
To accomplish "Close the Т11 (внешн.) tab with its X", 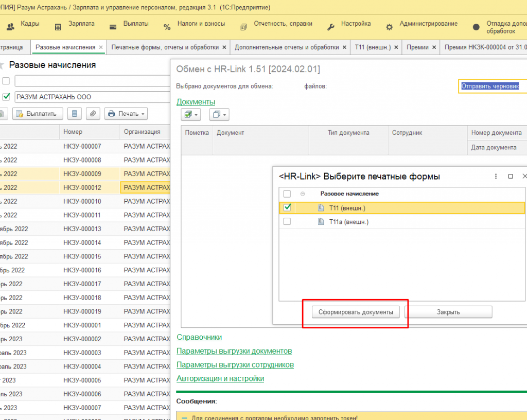I will point(395,47).
